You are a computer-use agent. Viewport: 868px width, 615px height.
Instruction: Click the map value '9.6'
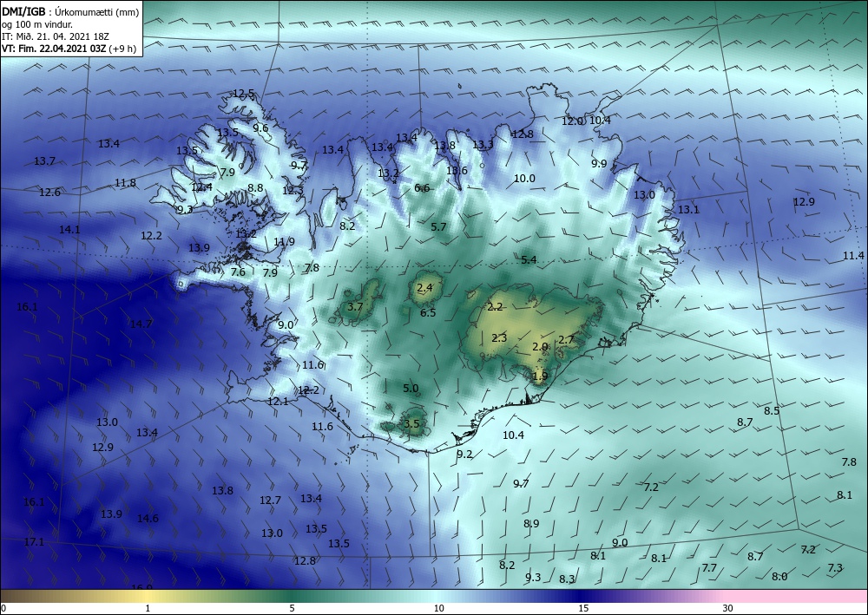point(260,128)
